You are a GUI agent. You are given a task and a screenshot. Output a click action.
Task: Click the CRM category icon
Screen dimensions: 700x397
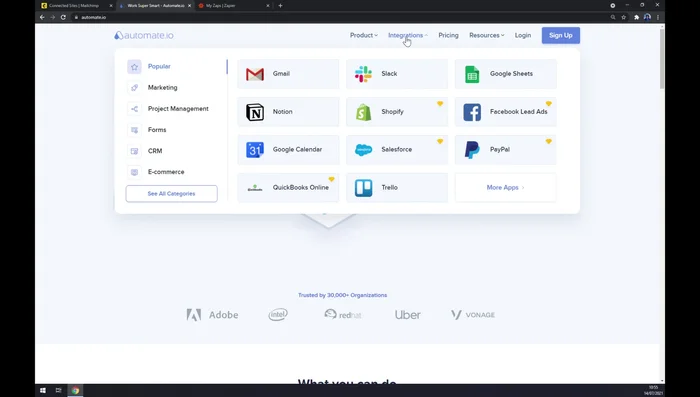(x=134, y=151)
